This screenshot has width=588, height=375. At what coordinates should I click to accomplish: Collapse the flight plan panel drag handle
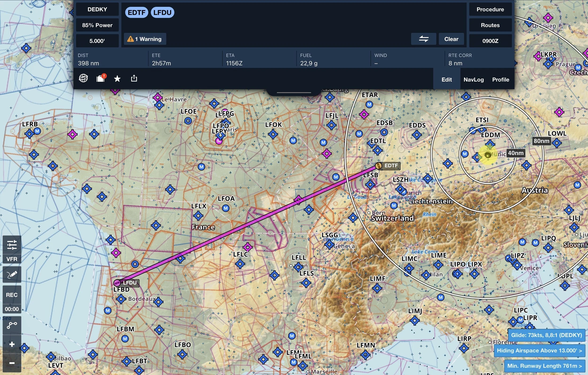coord(294,93)
